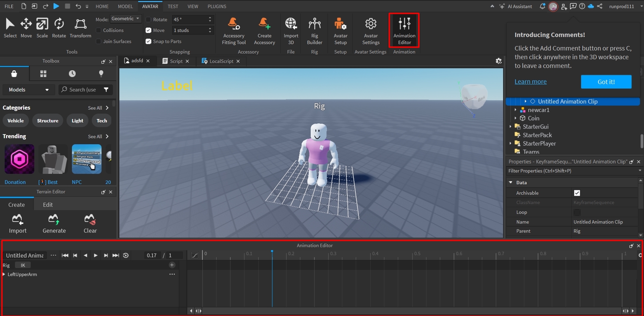644x316 pixels.
Task: Toggle IK mode for the Rig
Action: (x=23, y=265)
